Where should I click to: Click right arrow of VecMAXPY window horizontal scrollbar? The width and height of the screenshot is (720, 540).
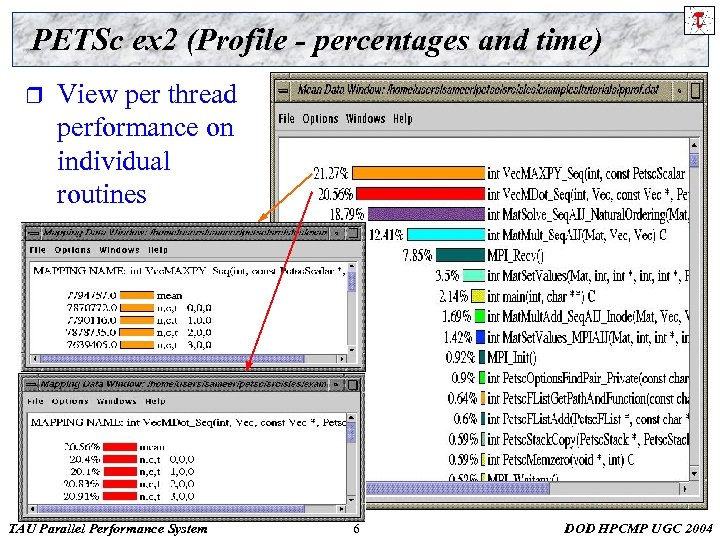coord(342,358)
